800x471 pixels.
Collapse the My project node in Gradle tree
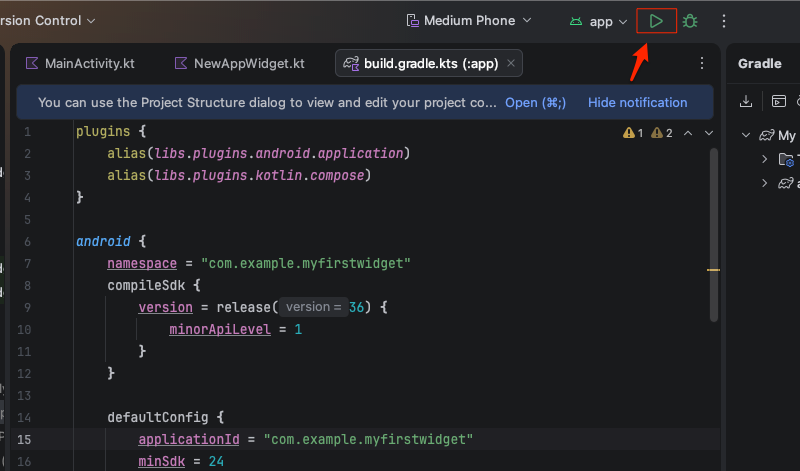(746, 135)
